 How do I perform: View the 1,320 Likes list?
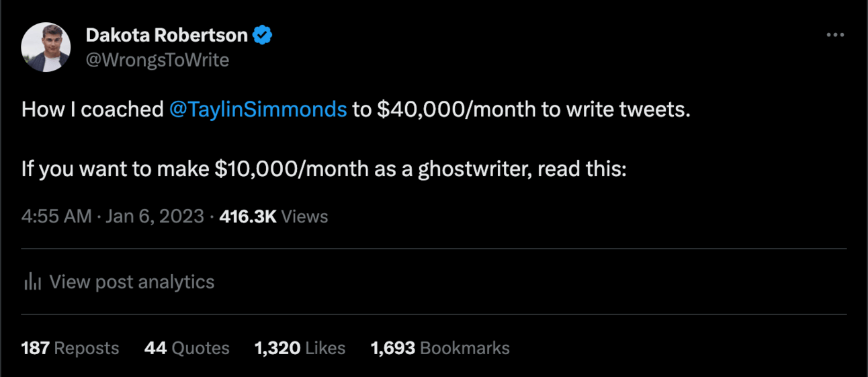point(300,348)
